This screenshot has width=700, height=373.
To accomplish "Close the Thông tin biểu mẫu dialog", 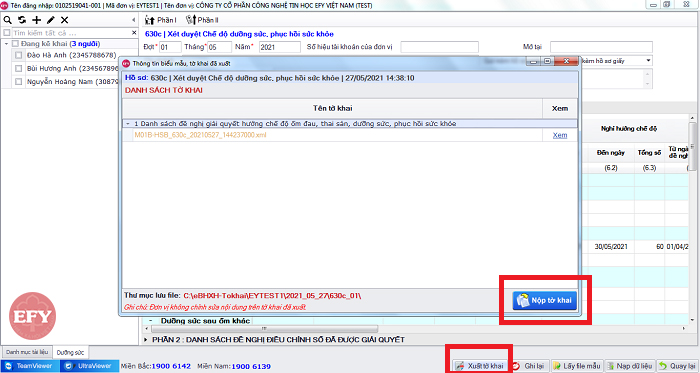I will [x=566, y=61].
